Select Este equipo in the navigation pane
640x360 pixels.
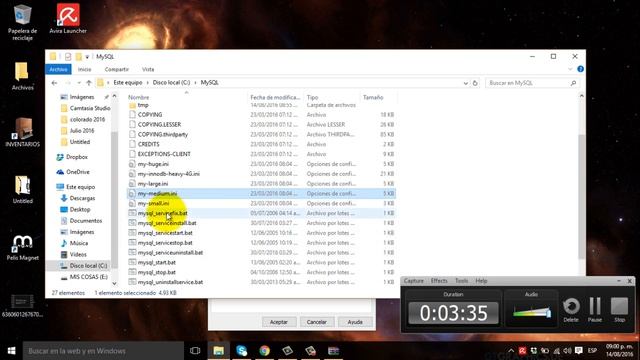tap(80, 187)
